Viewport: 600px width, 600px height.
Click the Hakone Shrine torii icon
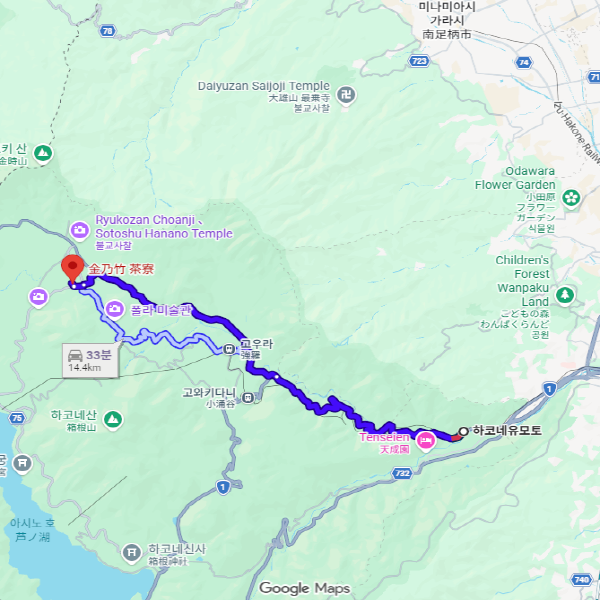tap(132, 553)
